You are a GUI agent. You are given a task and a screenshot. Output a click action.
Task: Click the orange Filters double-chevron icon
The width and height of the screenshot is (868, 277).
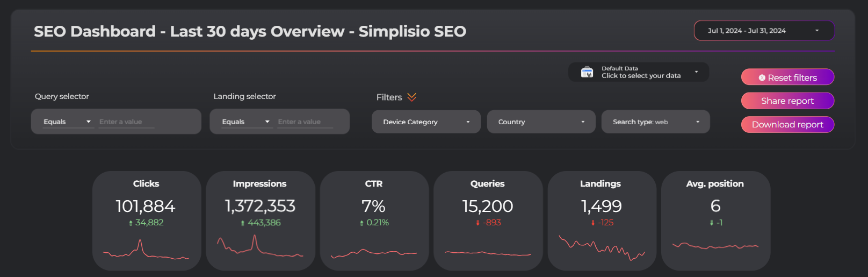pos(412,97)
